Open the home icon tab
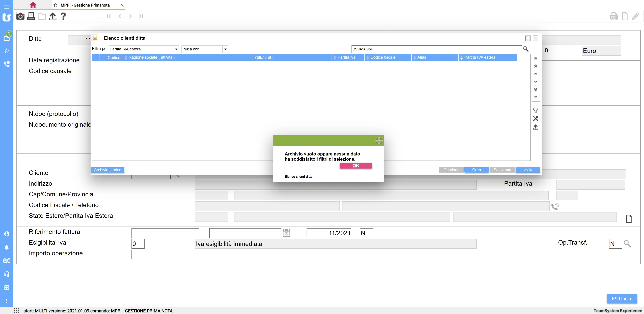The width and height of the screenshot is (644, 314). click(33, 5)
